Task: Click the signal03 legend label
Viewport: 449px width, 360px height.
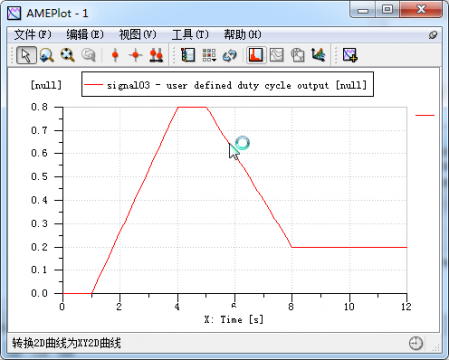Action: [237, 85]
